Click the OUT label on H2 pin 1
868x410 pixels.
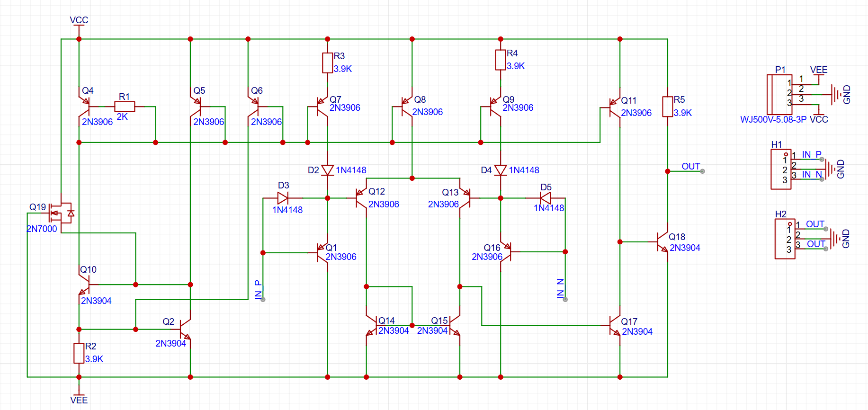pos(815,224)
